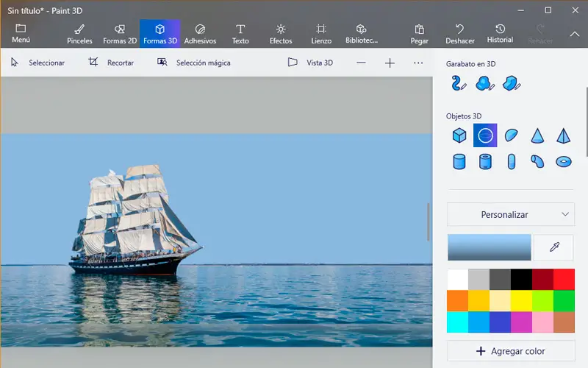Open the Efectos tab

[x=281, y=34]
